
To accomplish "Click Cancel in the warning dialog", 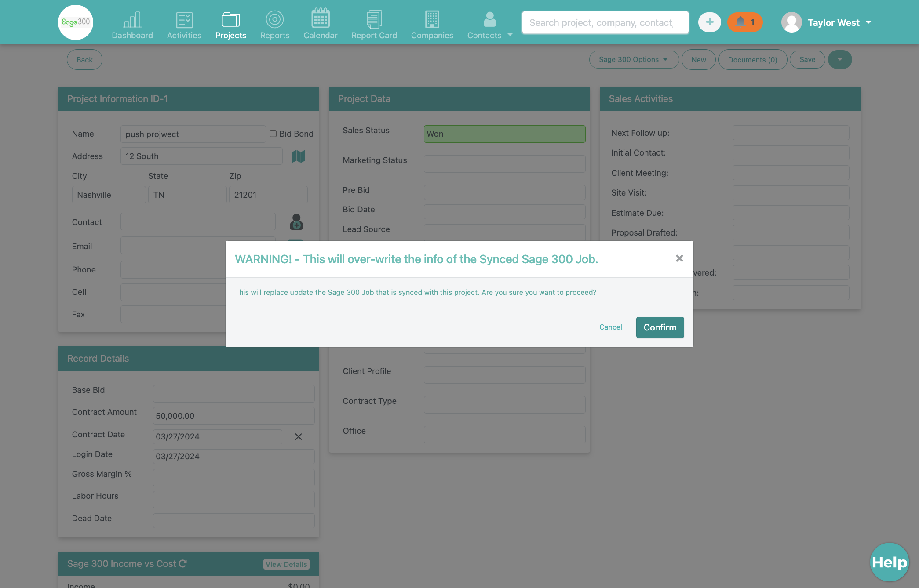I will tap(611, 327).
